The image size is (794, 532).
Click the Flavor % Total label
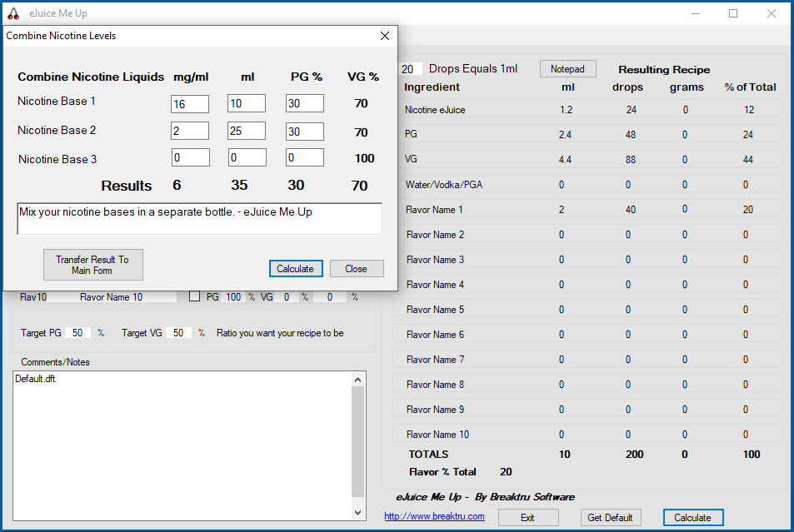pos(442,472)
